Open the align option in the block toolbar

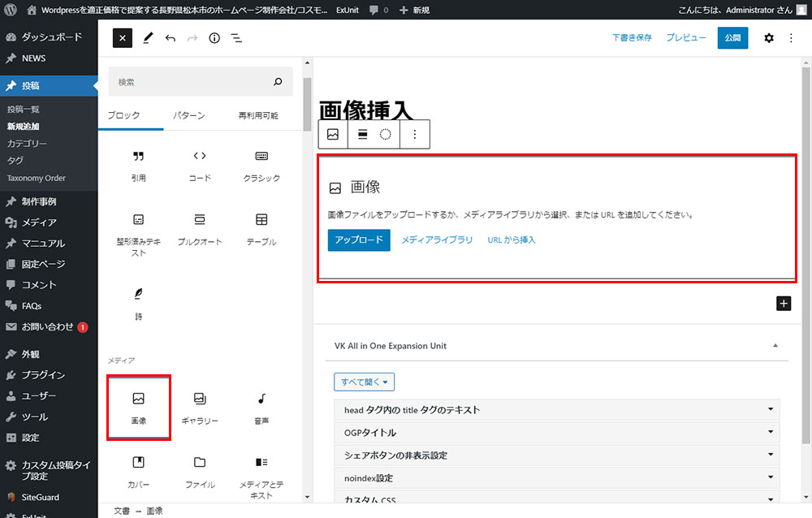[x=363, y=135]
